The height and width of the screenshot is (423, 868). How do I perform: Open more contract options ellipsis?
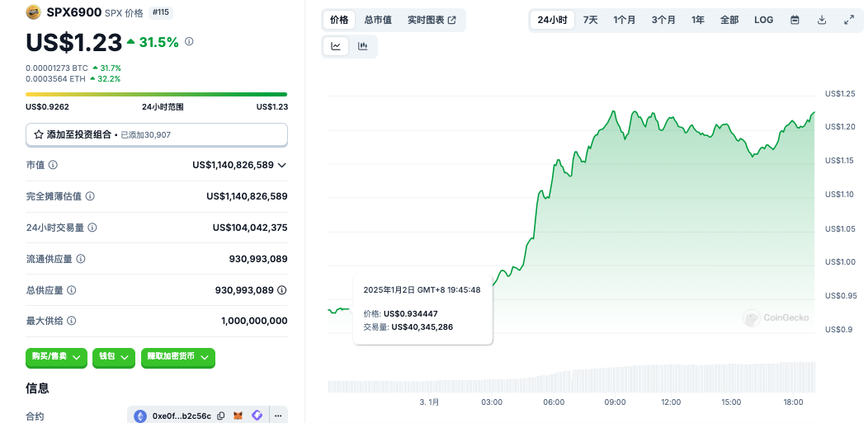pos(278,416)
